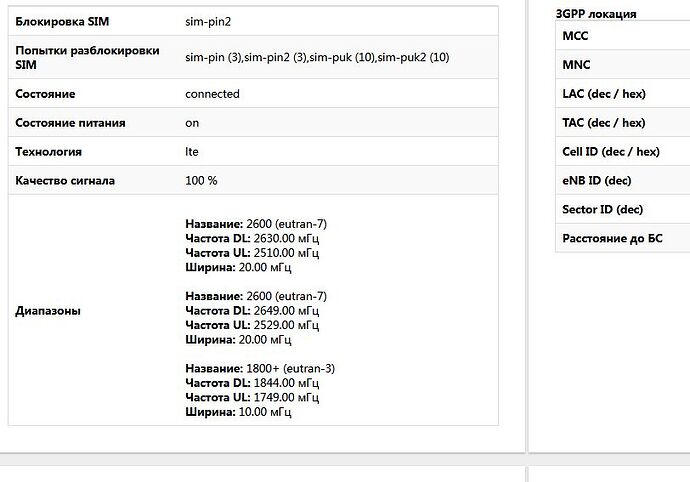The width and height of the screenshot is (690, 482).
Task: Click the "Качество сигнала" label
Action: click(x=65, y=181)
